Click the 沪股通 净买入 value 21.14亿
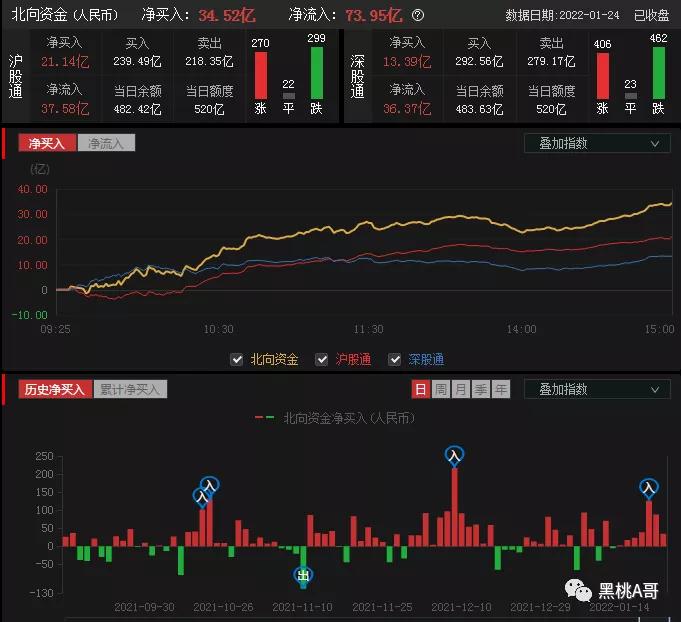The image size is (681, 622). tap(65, 62)
